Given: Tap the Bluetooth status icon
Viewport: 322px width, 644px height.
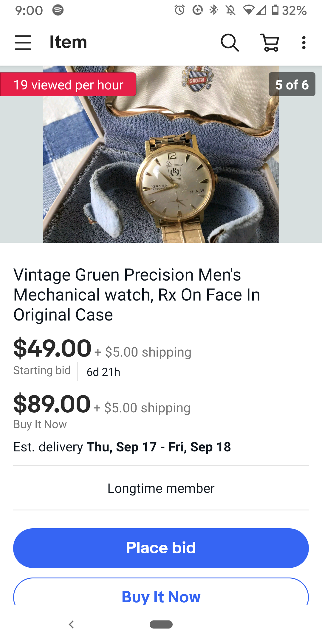Looking at the screenshot, I should coord(214,10).
